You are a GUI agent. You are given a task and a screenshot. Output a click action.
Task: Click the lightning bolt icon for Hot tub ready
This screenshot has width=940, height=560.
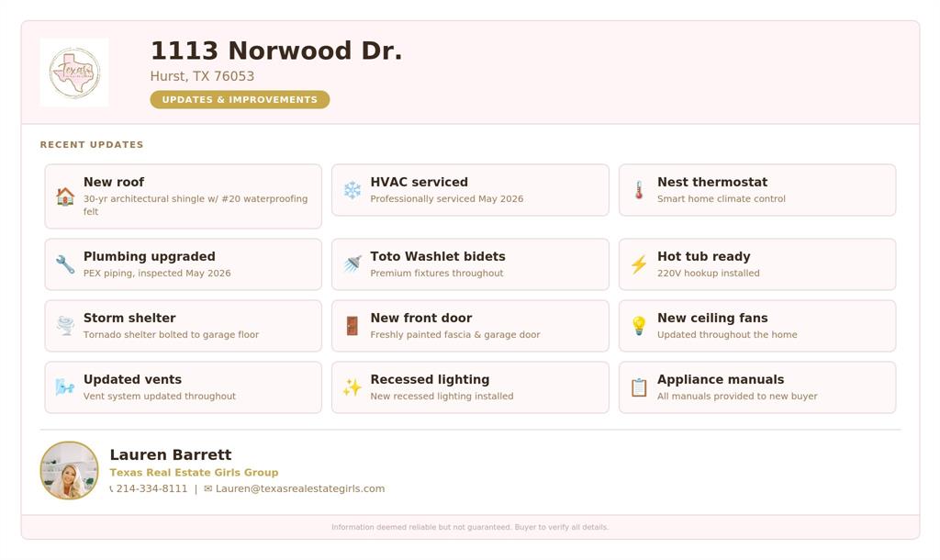pyautogui.click(x=639, y=264)
